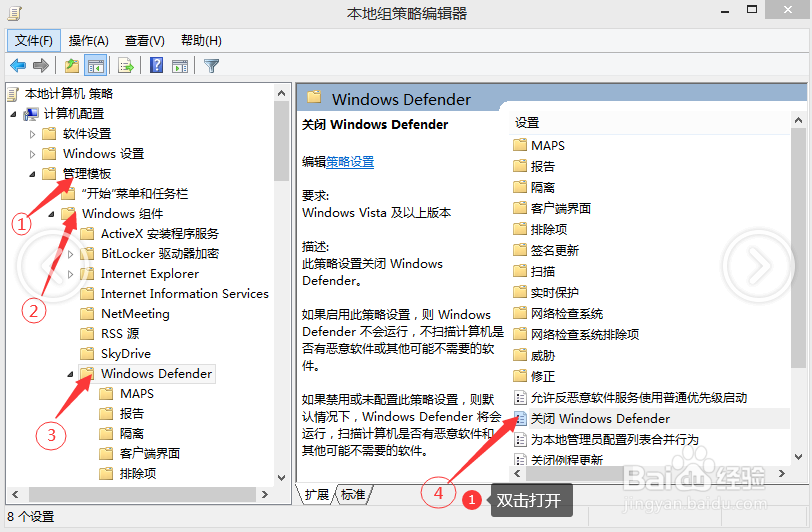The width and height of the screenshot is (812, 532).
Task: Click settings list horizontal scroll-left arrow
Action: pyautogui.click(x=517, y=473)
